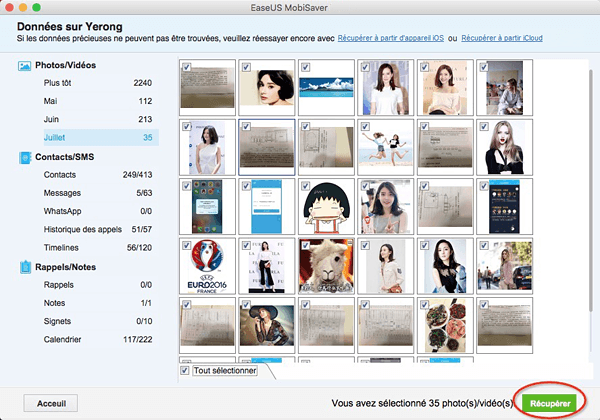This screenshot has height=420, width=600.
Task: Uncheck the EURO 2016 logo thumbnail checkbox
Action: [186, 244]
